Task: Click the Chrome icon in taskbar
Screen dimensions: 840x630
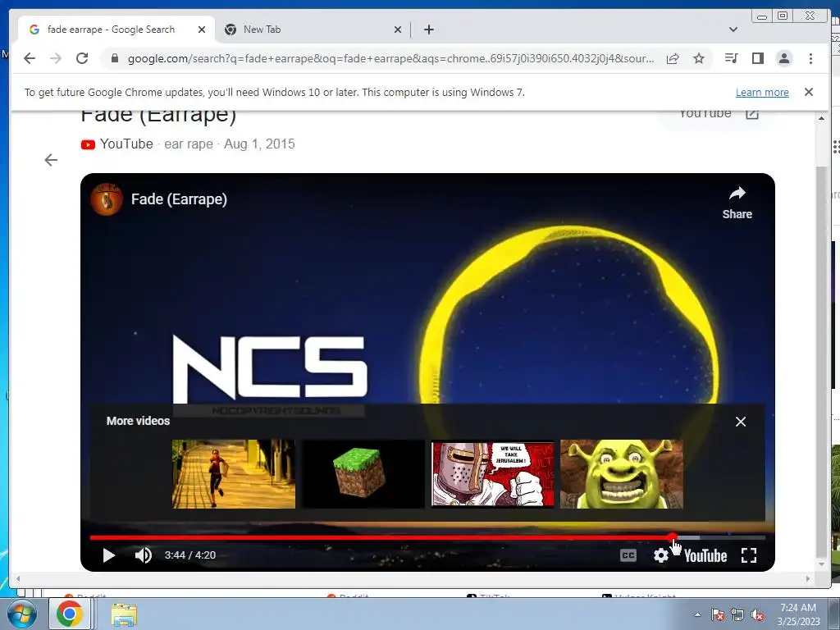Action: (70, 614)
